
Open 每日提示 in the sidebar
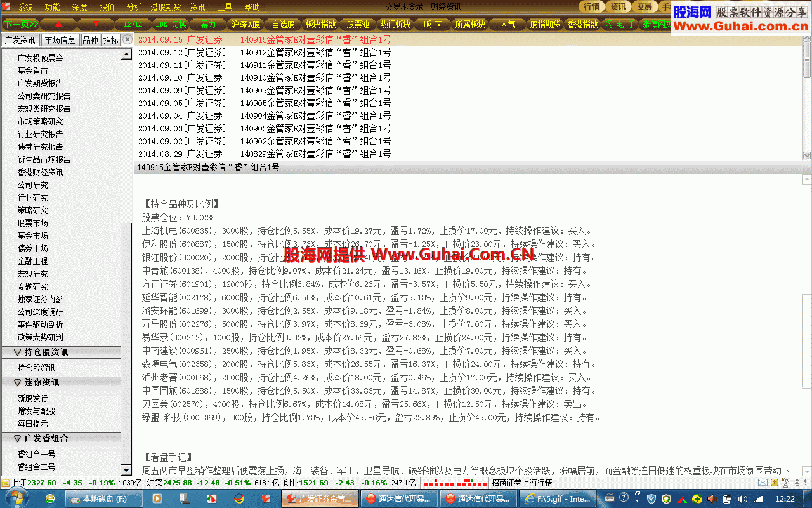32,424
